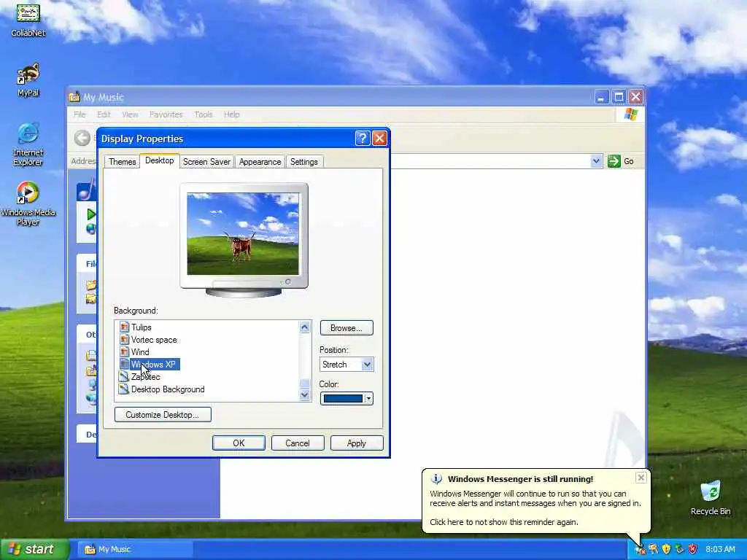Switch to the Screen Saver tab
747x560 pixels.
pos(206,162)
